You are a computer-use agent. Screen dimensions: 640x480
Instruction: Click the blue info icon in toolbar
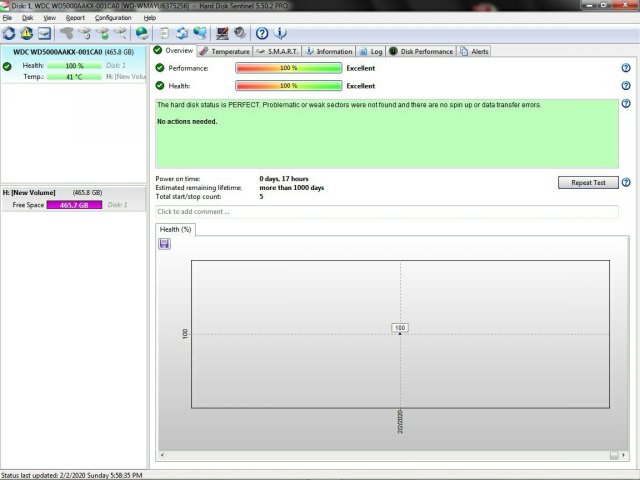pos(279,33)
